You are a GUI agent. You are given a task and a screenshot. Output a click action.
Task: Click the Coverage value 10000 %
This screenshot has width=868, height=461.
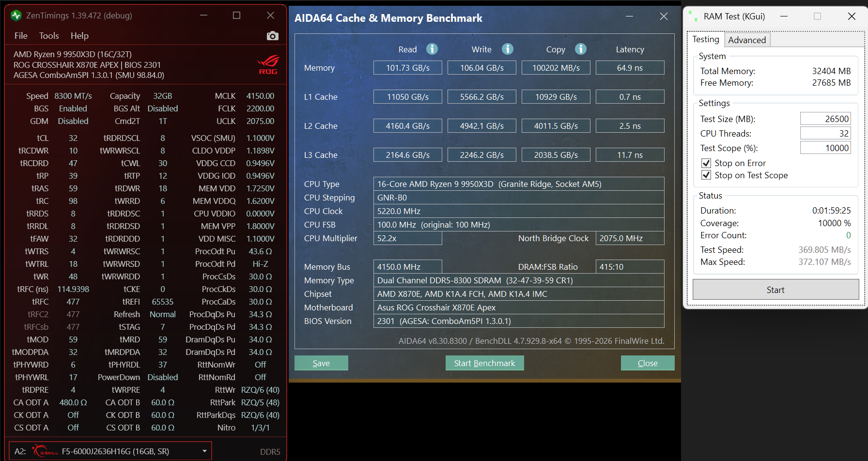(834, 223)
